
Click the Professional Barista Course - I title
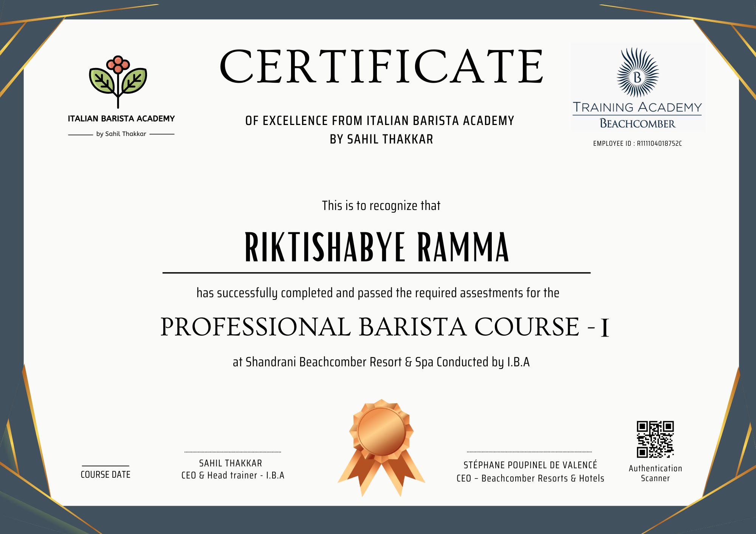[384, 327]
